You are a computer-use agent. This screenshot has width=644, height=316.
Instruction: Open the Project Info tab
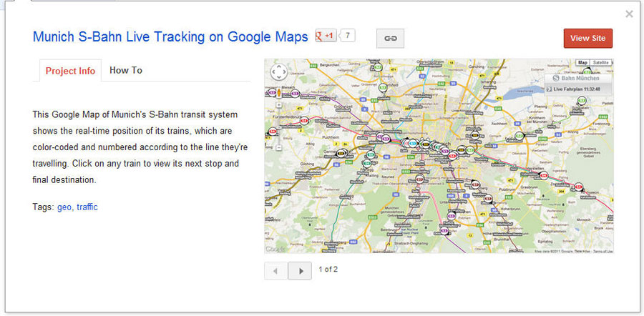tap(70, 71)
